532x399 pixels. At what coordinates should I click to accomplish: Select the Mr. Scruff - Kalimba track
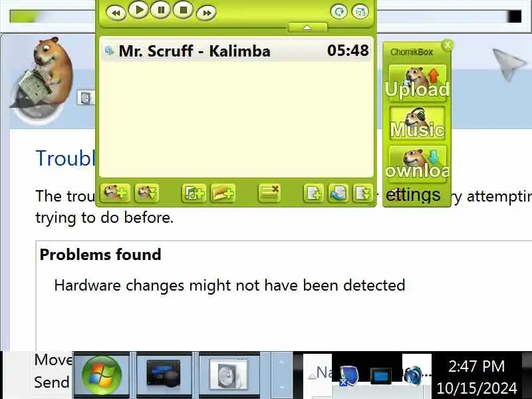pos(237,51)
